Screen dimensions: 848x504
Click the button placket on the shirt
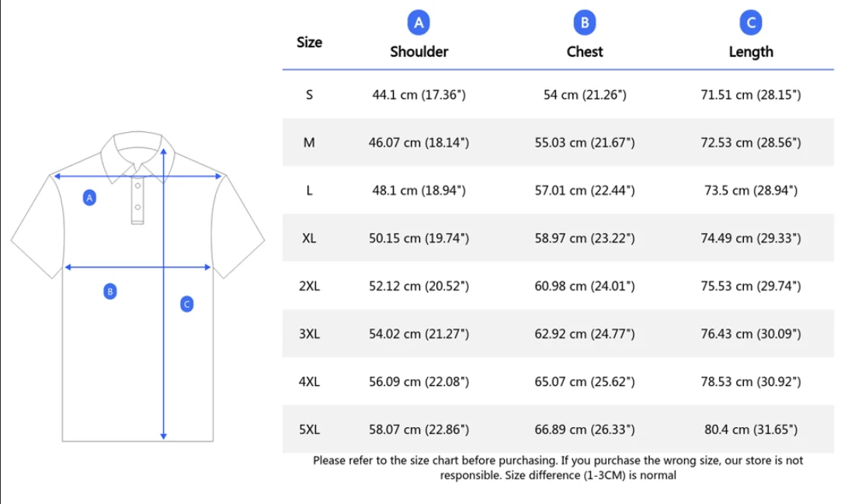137,202
